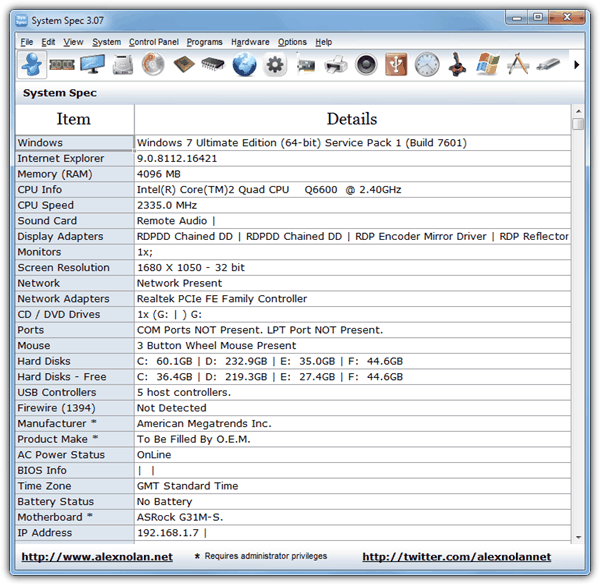
Task: Select the CPU Info row label
Action: (75, 189)
